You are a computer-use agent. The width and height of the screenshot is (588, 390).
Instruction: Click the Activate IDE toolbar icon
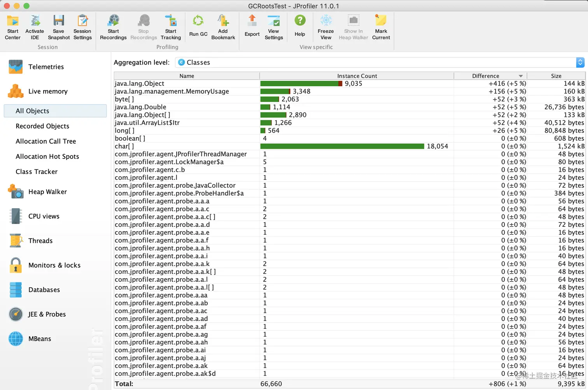coord(35,27)
